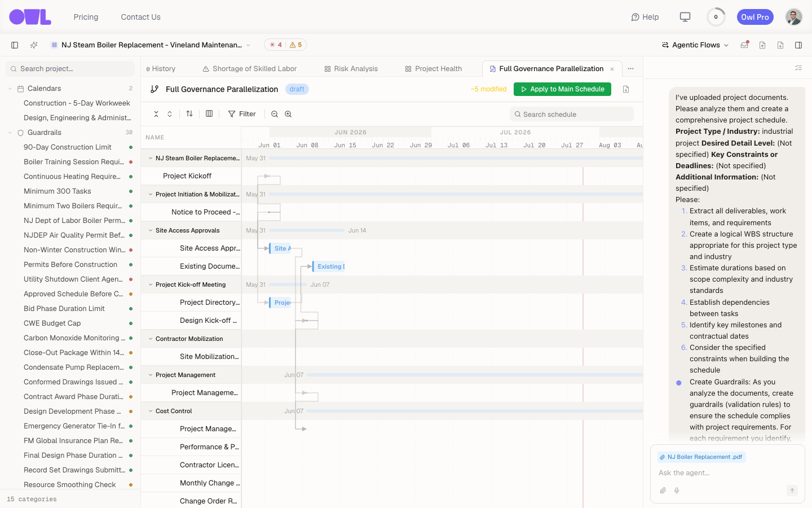The height and width of the screenshot is (508, 812).
Task: Collapse Contractor Mobilization group
Action: pos(151,339)
